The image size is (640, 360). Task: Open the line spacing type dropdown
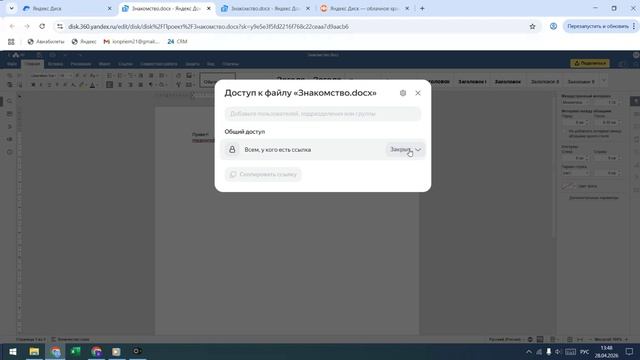tap(576, 102)
